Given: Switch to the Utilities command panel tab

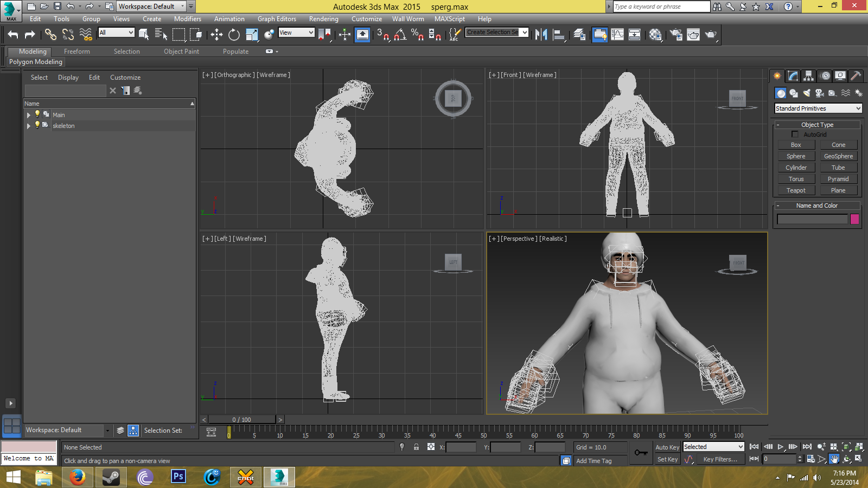Looking at the screenshot, I should click(x=856, y=76).
